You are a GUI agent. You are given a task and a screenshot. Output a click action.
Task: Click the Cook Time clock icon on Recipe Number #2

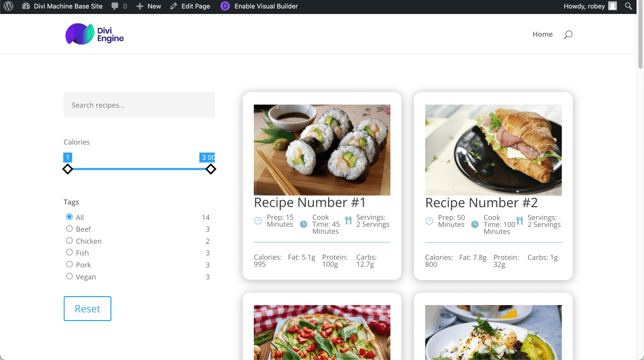click(475, 224)
